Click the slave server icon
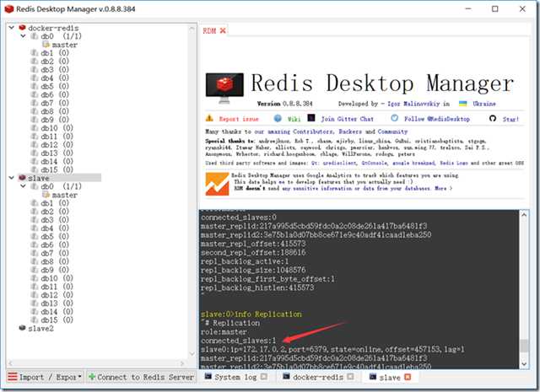 click(x=23, y=178)
